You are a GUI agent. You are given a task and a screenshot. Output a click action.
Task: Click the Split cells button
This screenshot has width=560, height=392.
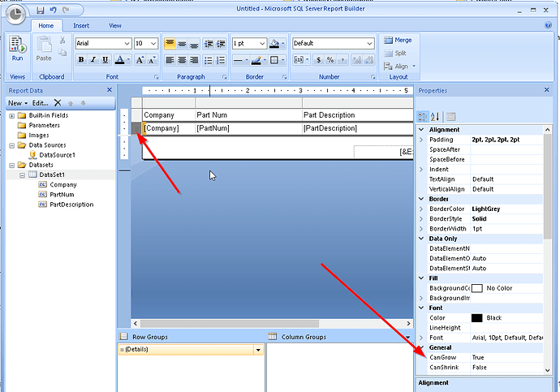click(395, 54)
